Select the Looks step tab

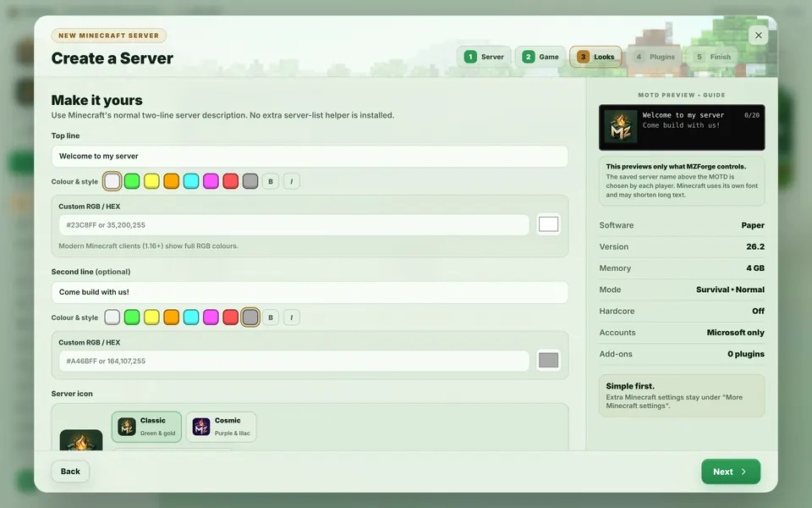pyautogui.click(x=596, y=57)
